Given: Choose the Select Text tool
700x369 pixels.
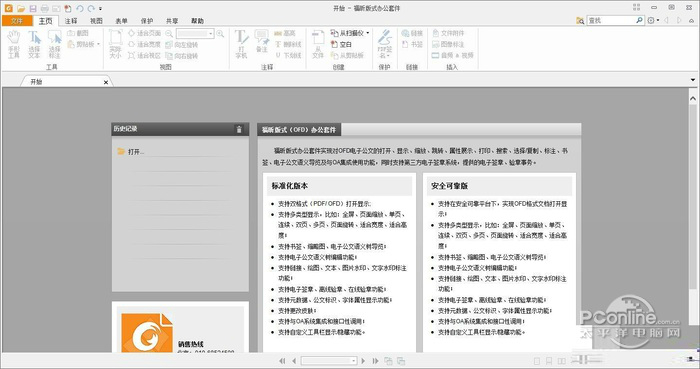Looking at the screenshot, I should click(34, 44).
